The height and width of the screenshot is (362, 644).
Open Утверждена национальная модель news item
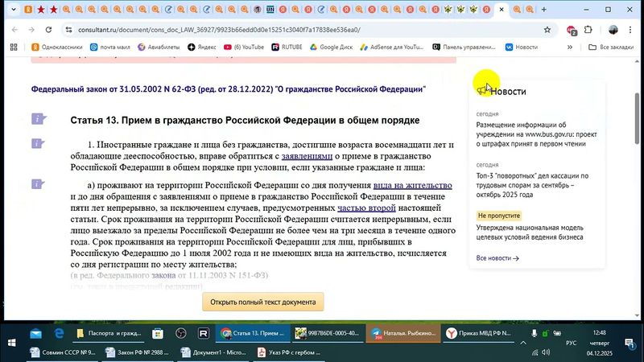[530, 232]
